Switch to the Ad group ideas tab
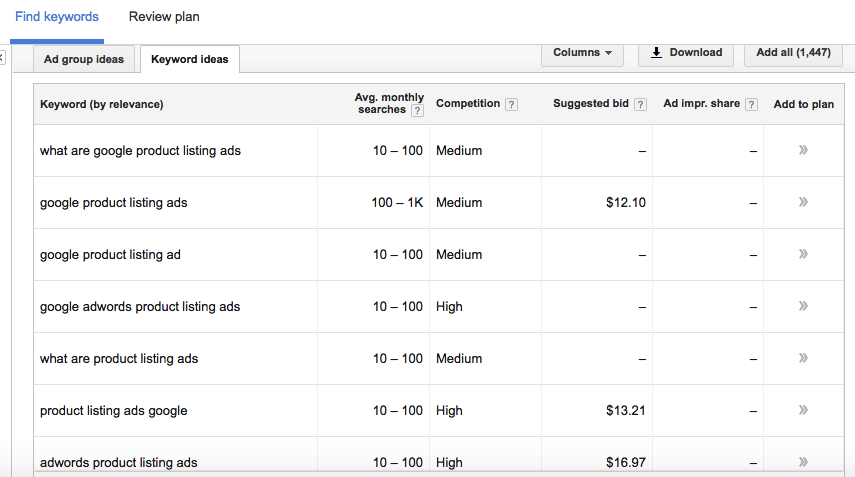The image size is (855, 477). click(84, 59)
